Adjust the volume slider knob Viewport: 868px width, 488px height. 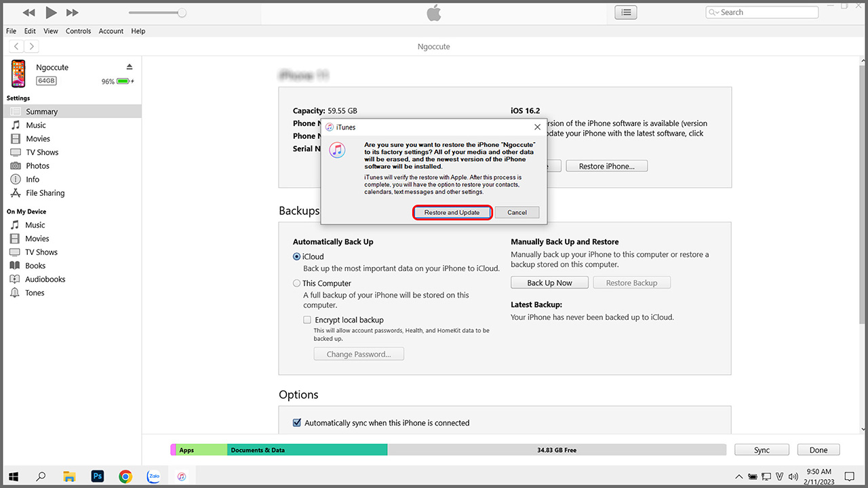[x=182, y=12]
